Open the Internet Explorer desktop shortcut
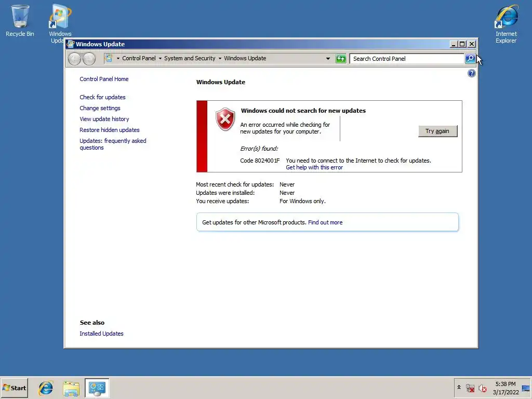Viewport: 532px width, 399px height. click(x=506, y=24)
